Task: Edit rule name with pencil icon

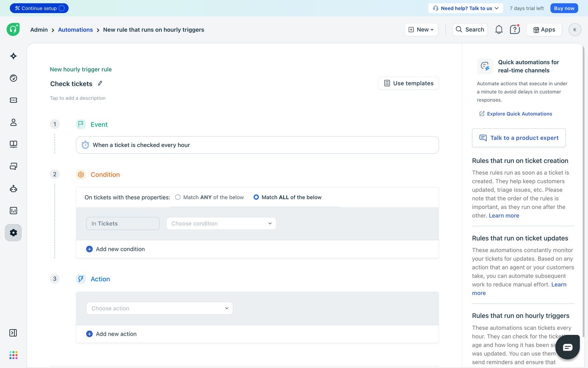Action: click(100, 84)
